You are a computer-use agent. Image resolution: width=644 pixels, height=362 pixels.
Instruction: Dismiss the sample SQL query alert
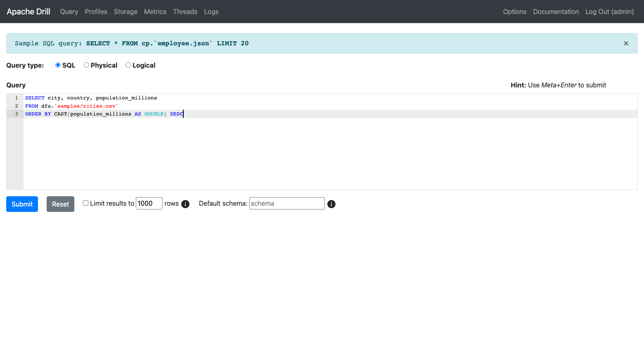click(x=626, y=43)
